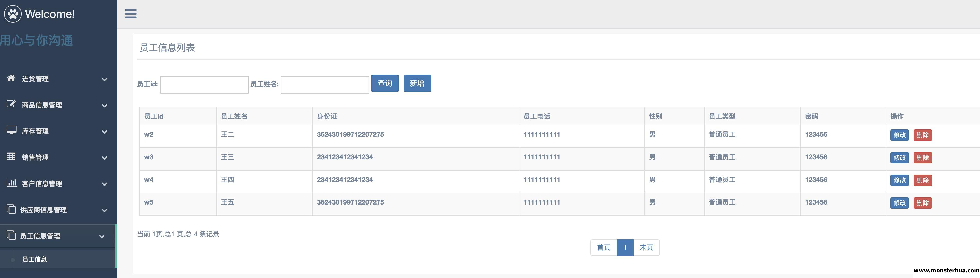This screenshot has width=980, height=278.
Task: Click 删除 for employee w5
Action: click(x=923, y=203)
